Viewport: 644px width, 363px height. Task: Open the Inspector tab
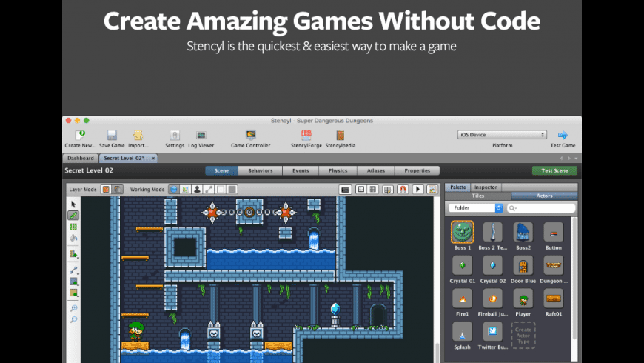485,187
